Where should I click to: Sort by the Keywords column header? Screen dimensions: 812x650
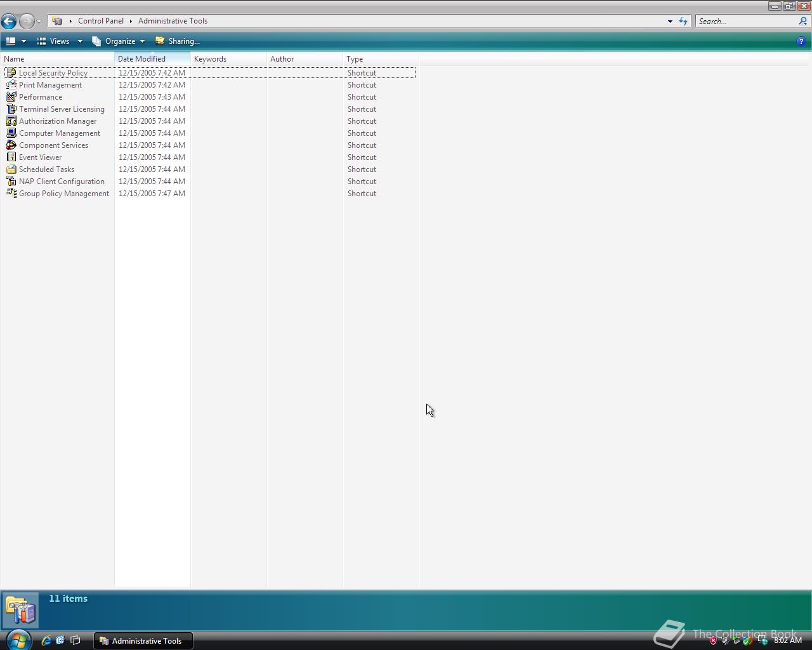coord(228,59)
